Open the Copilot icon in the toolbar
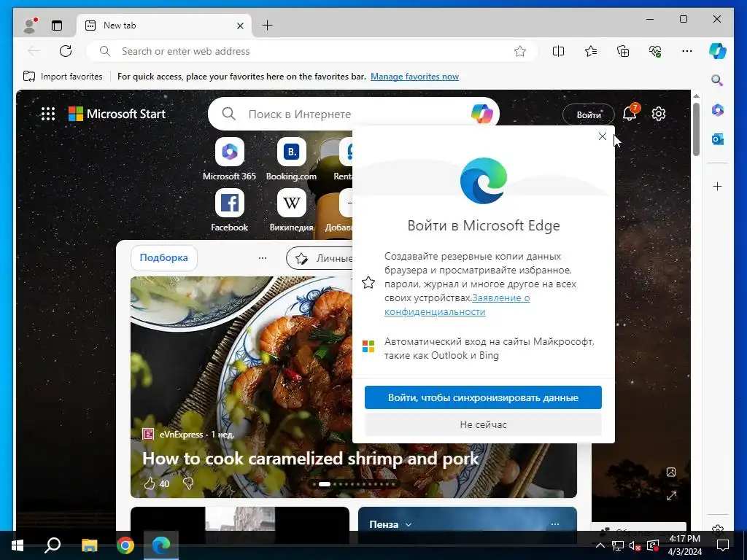The image size is (747, 560). pyautogui.click(x=718, y=51)
